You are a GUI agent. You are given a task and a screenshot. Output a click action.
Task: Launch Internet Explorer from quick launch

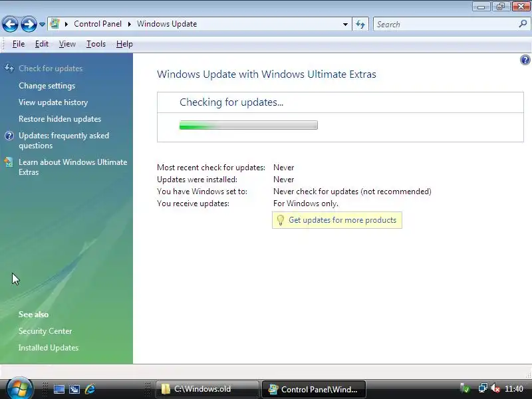point(90,389)
